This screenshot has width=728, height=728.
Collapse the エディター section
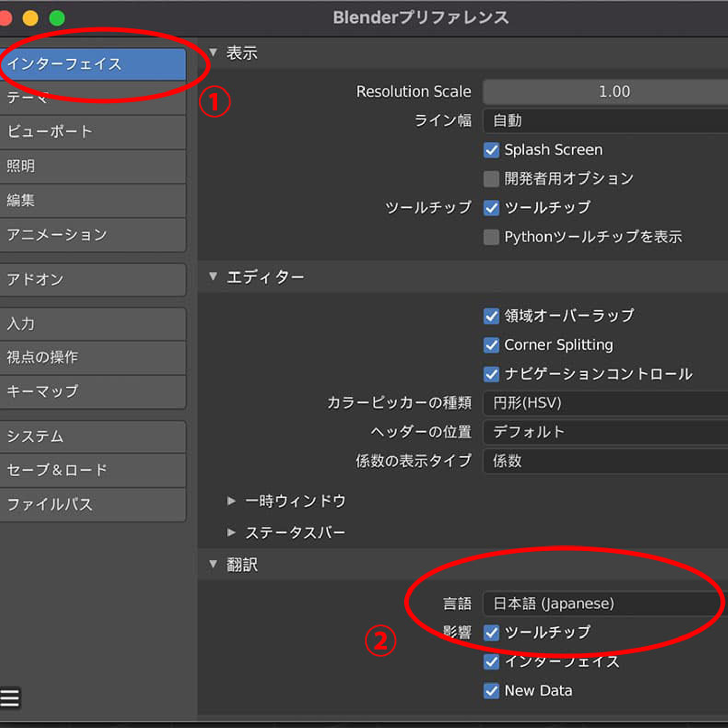coord(213,277)
